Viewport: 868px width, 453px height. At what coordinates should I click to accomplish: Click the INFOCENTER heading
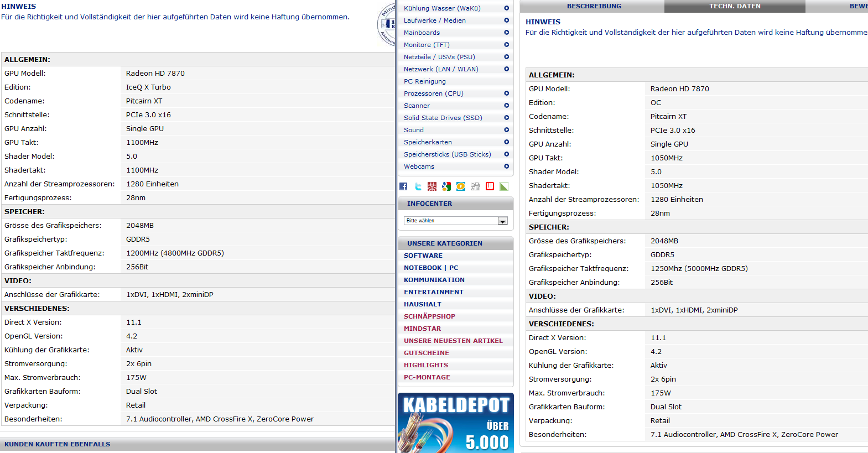pos(430,204)
